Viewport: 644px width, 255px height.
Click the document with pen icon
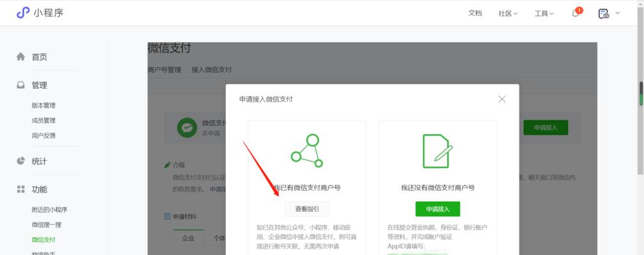[438, 151]
